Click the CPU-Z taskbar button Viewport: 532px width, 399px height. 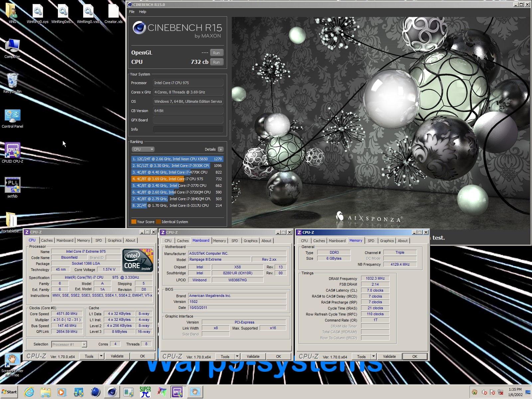pyautogui.click(x=177, y=392)
